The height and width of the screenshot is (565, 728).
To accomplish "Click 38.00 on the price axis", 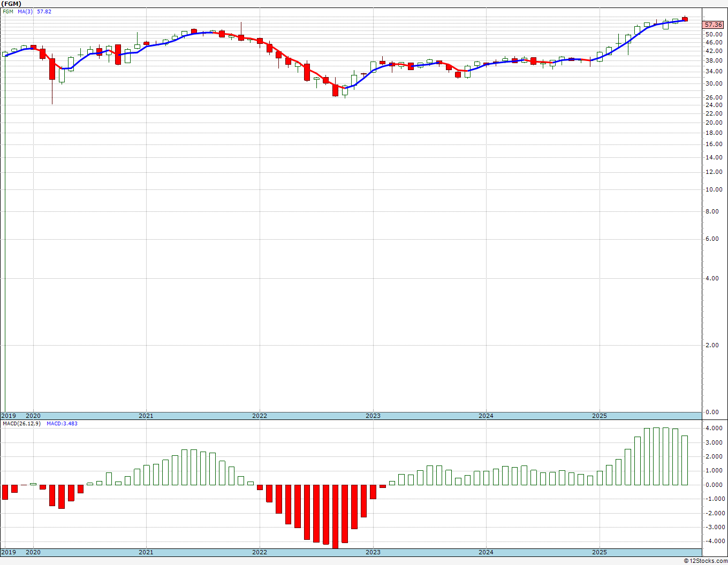I will click(714, 61).
